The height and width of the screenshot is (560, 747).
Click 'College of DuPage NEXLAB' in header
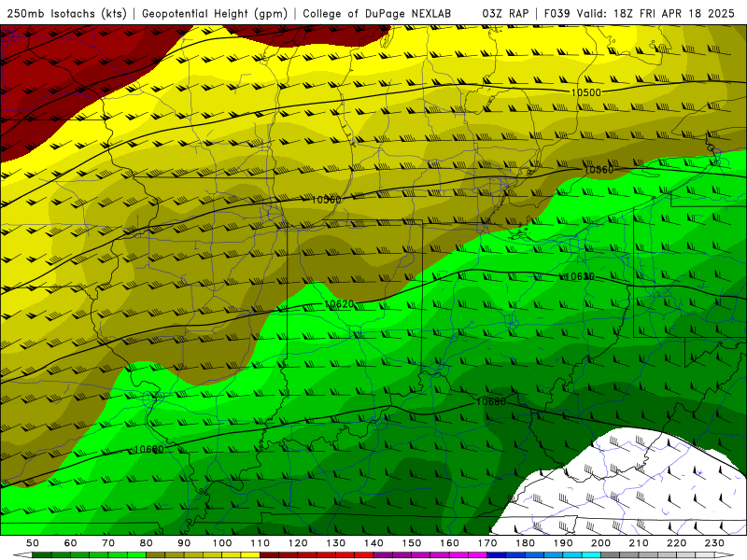click(x=377, y=13)
